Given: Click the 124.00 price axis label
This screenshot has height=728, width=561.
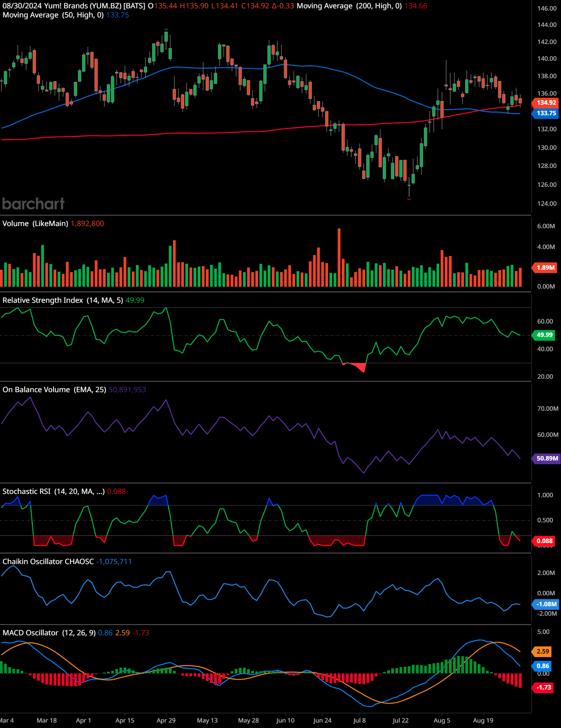Looking at the screenshot, I should [547, 204].
